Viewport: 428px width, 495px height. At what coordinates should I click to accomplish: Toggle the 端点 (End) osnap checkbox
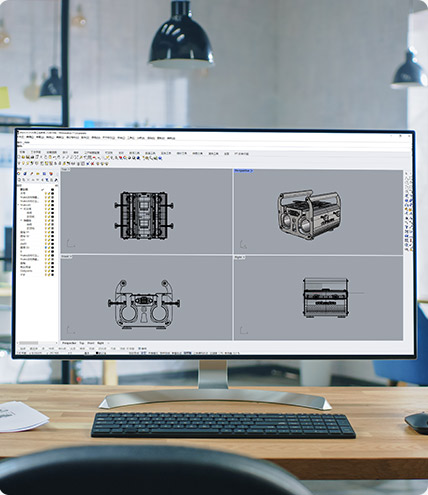[22, 349]
